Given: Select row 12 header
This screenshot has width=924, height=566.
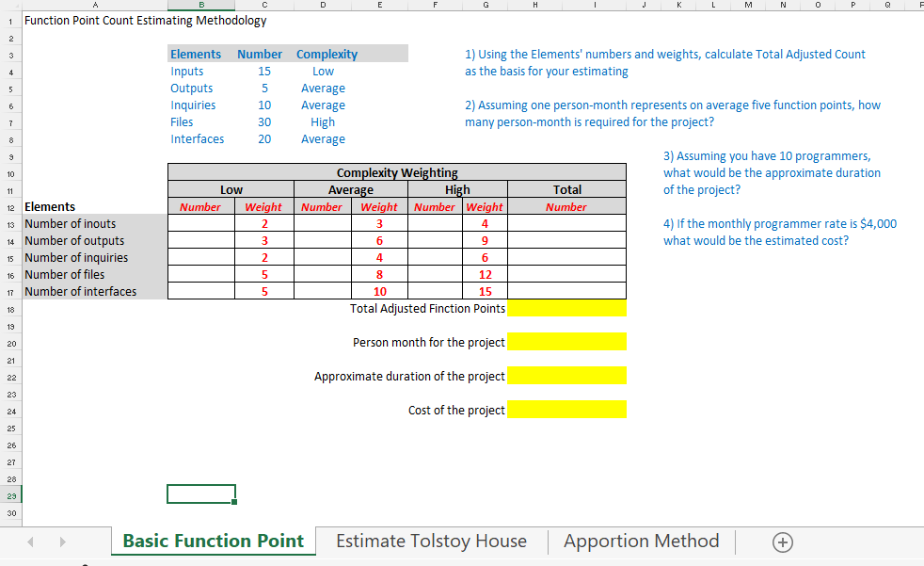Looking at the screenshot, I should 9,206.
